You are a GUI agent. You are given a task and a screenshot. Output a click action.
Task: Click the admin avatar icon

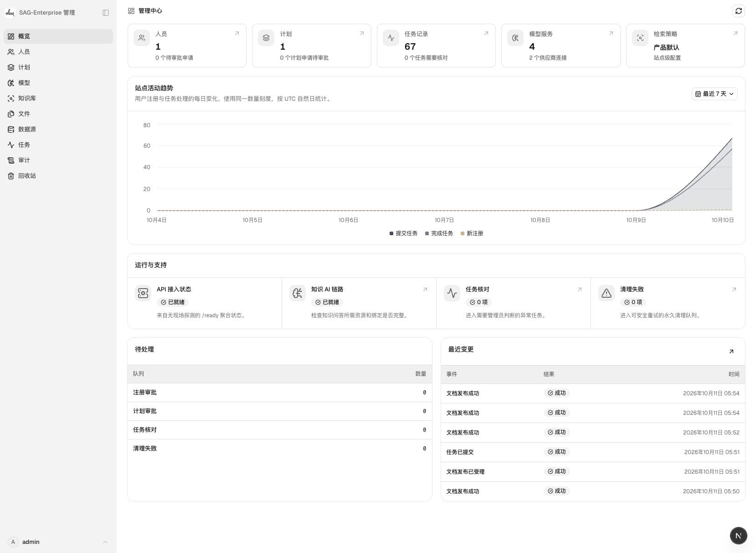coord(13,542)
